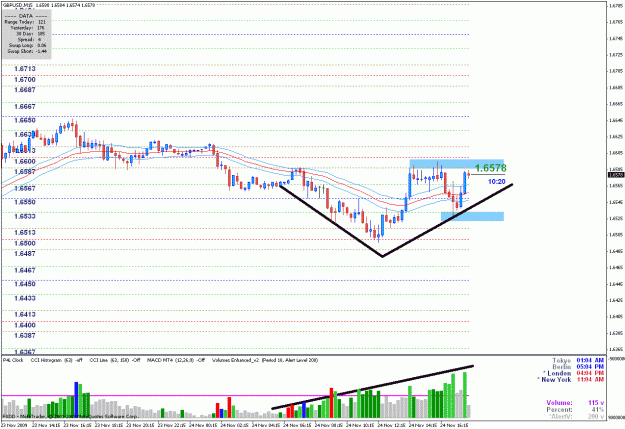Viewport: 625px width, 429px height.
Task: Click the 1.6467 price level label
Action: point(25,270)
